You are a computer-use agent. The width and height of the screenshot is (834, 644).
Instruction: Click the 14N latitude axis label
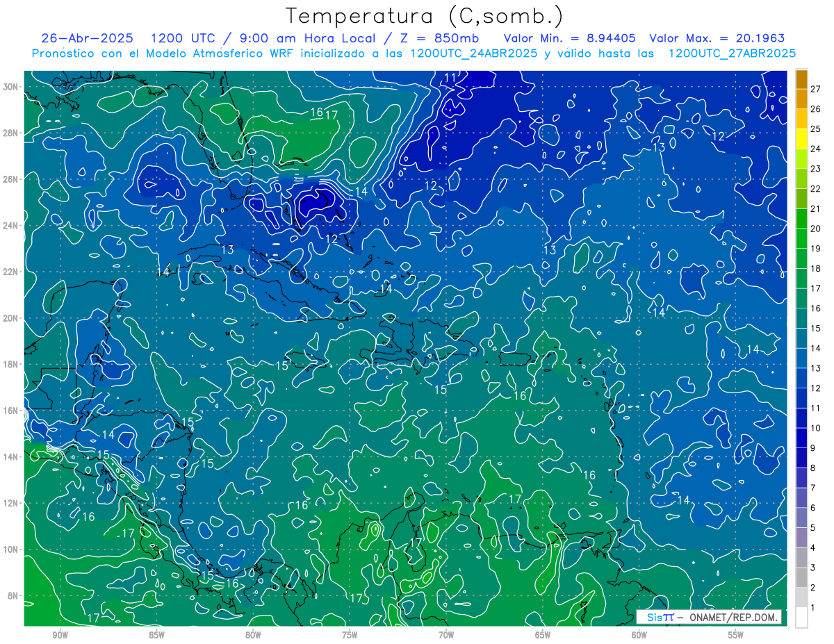pyautogui.click(x=10, y=457)
